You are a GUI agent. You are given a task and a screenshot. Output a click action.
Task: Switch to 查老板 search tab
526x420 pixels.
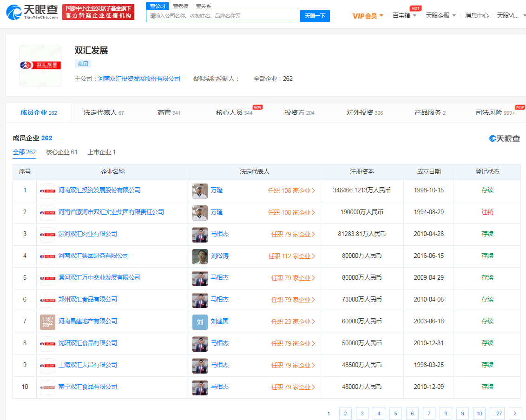click(180, 6)
